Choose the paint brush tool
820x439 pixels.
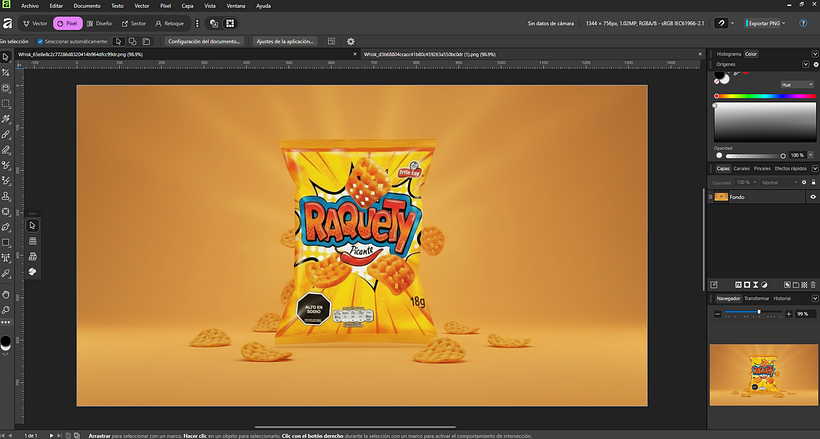click(6, 134)
